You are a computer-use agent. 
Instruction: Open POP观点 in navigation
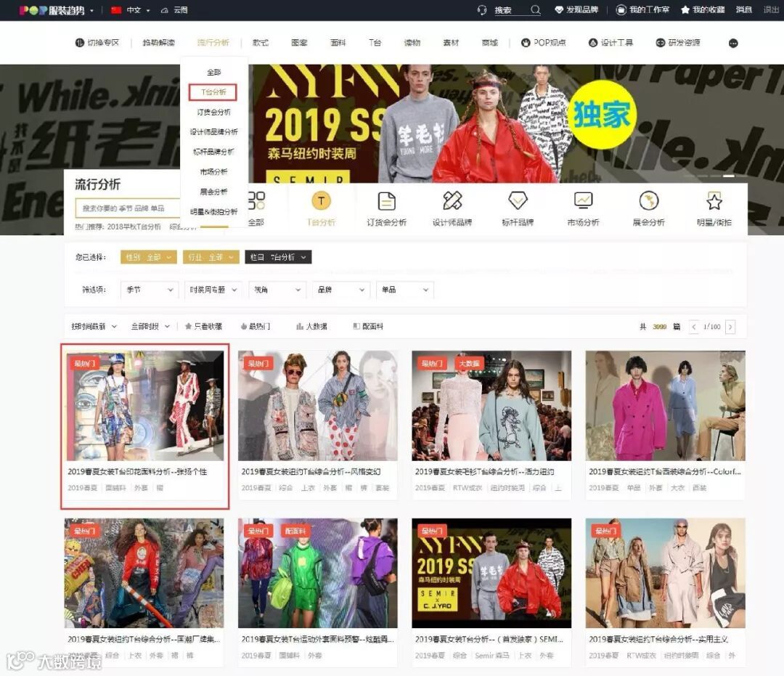point(544,43)
